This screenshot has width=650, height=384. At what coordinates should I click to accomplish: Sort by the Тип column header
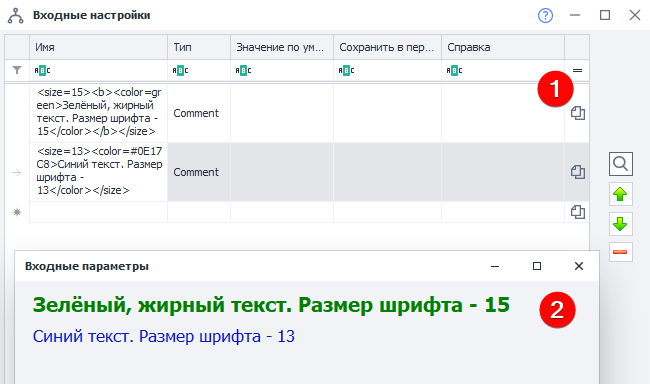coord(199,47)
